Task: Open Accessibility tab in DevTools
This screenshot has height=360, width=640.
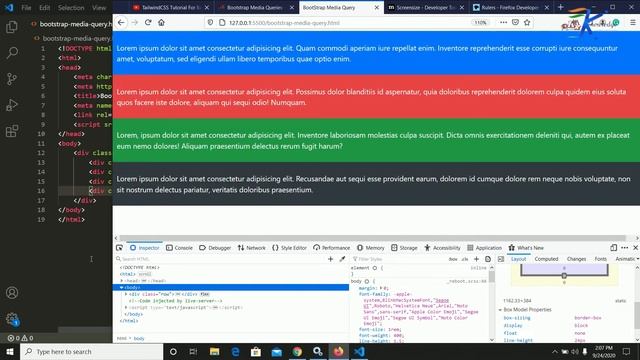Action: (442, 248)
